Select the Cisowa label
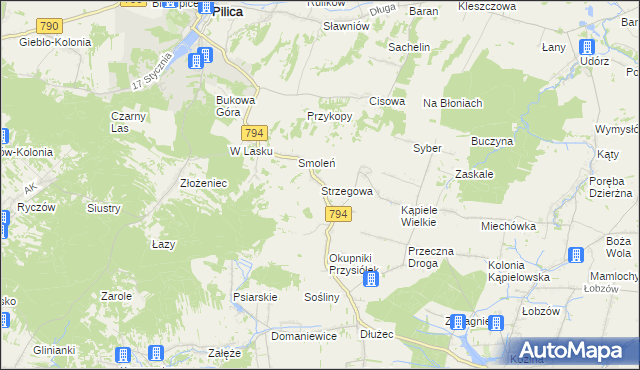Screen dimensions: 640x370 [x=387, y=101]
